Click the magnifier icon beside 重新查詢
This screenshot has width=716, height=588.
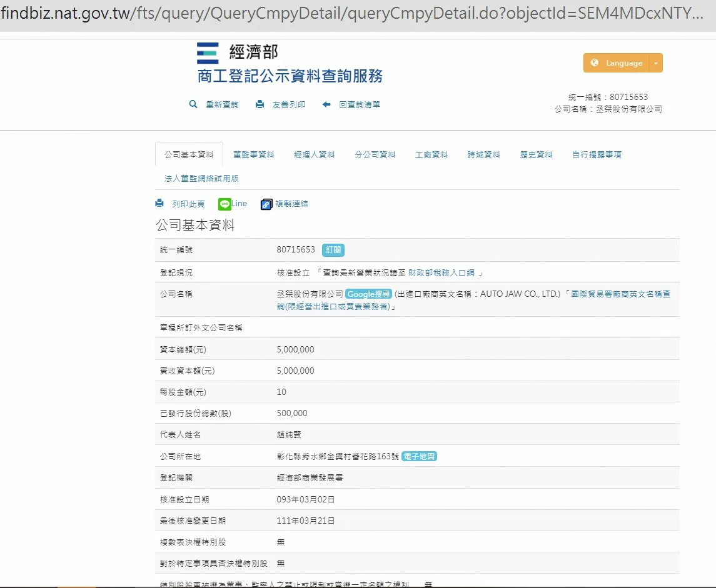click(193, 104)
